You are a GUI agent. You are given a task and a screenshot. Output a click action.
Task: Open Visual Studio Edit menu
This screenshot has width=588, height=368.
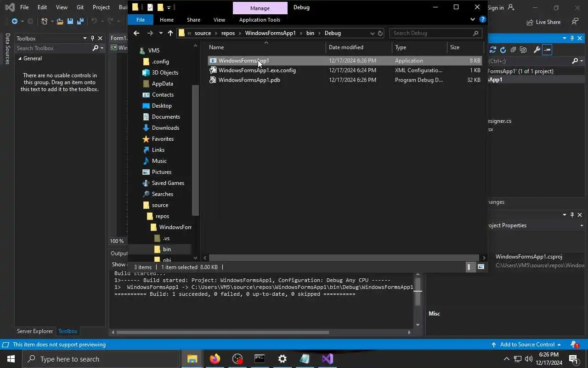(x=42, y=7)
